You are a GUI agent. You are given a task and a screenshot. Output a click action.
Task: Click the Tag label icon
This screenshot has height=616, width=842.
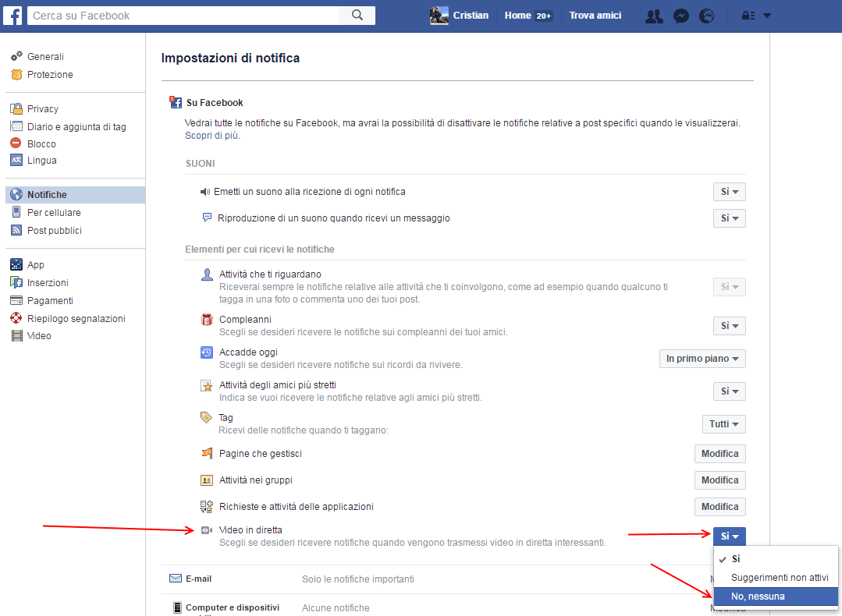tap(206, 417)
